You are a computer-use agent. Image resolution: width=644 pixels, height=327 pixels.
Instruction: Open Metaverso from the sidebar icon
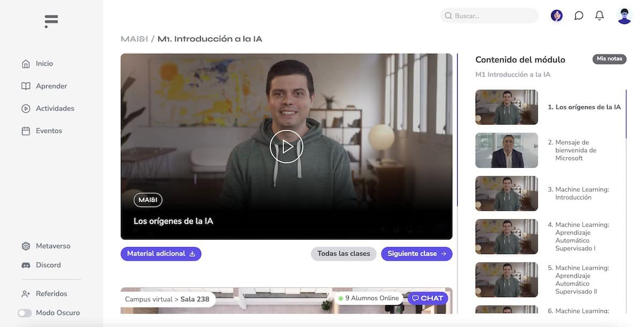(x=26, y=246)
